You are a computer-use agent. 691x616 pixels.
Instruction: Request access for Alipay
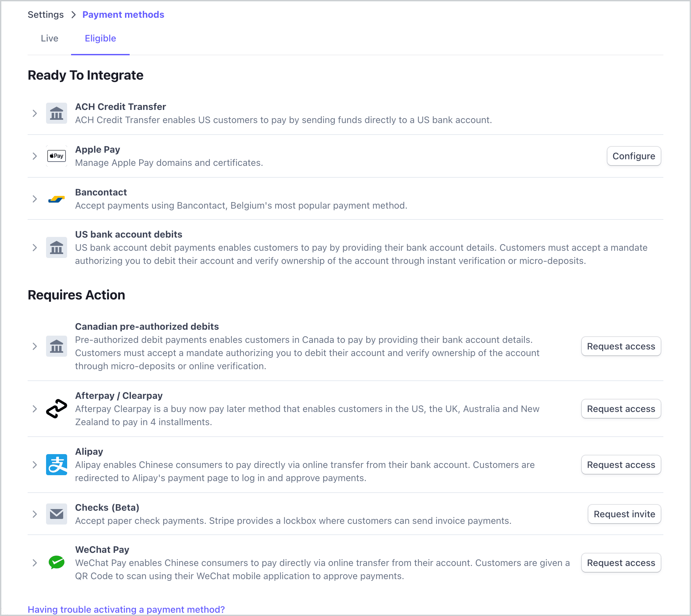[620, 464]
